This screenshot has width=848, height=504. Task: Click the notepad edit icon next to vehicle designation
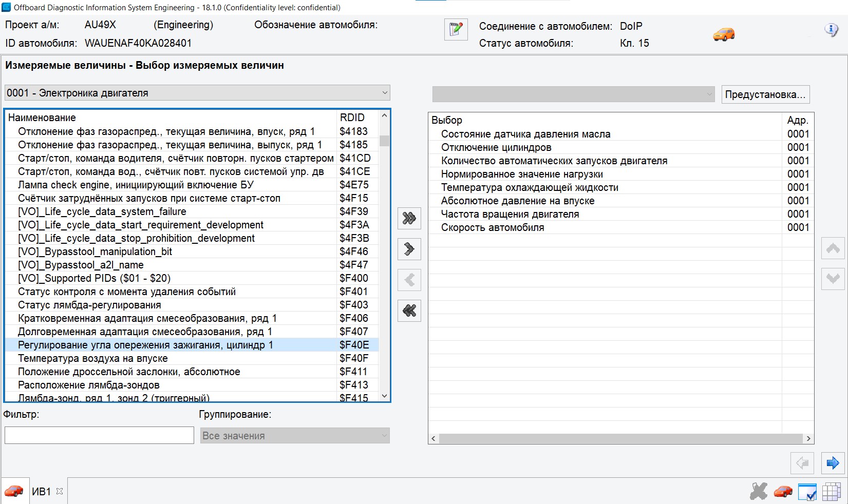[456, 30]
